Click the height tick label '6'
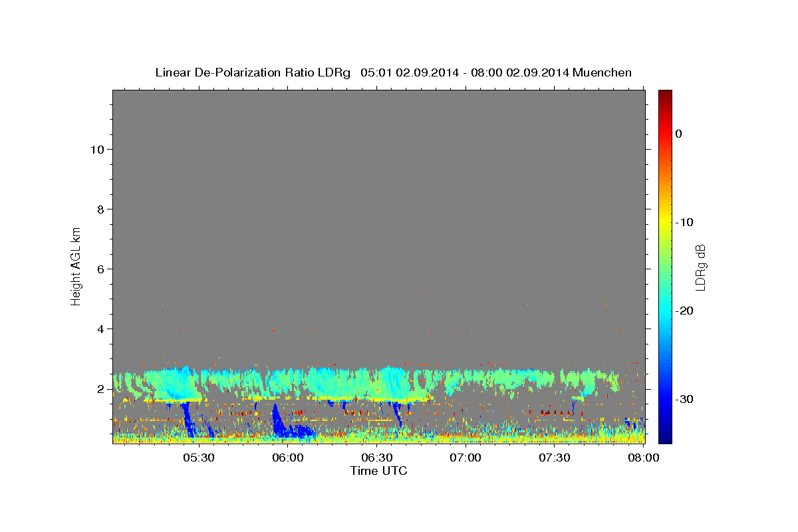This screenshot has width=798, height=532. click(101, 269)
